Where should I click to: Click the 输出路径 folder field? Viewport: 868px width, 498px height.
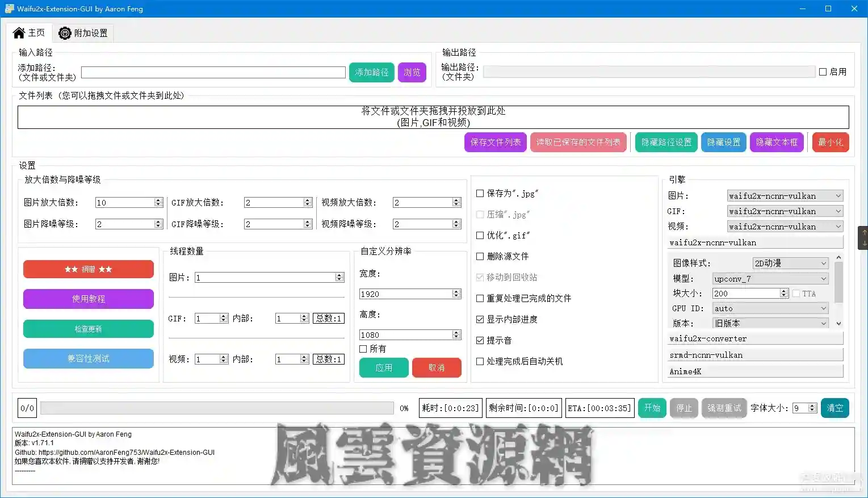click(x=649, y=72)
